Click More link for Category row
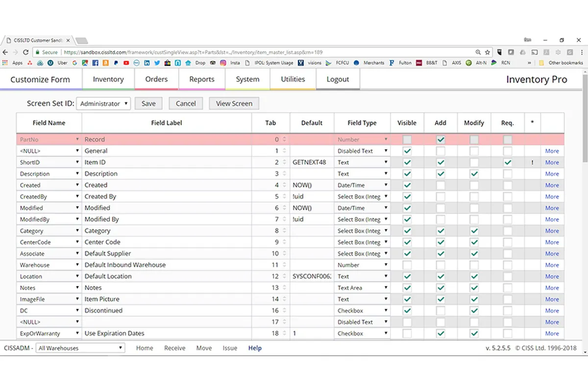Image resolution: width=588 pixels, height=392 pixels. (552, 231)
